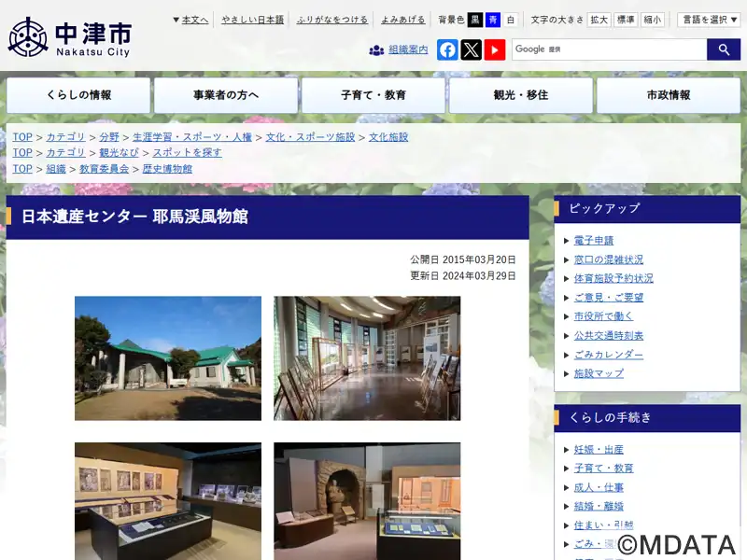This screenshot has width=747, height=560.
Task: Open Nakatsu City Facebook page
Action: click(447, 49)
